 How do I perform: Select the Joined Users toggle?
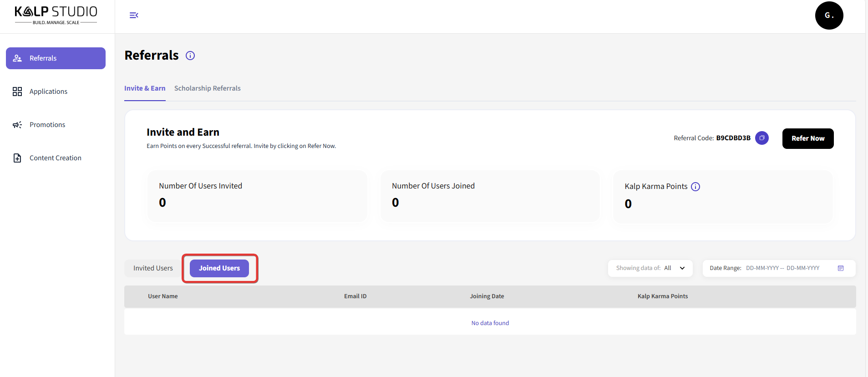219,268
